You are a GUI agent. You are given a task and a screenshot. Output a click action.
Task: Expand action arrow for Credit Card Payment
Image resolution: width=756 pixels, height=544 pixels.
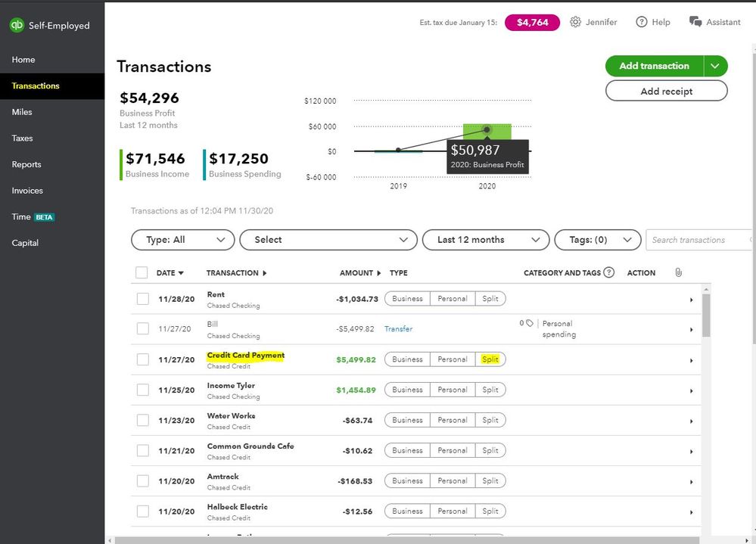click(x=692, y=360)
